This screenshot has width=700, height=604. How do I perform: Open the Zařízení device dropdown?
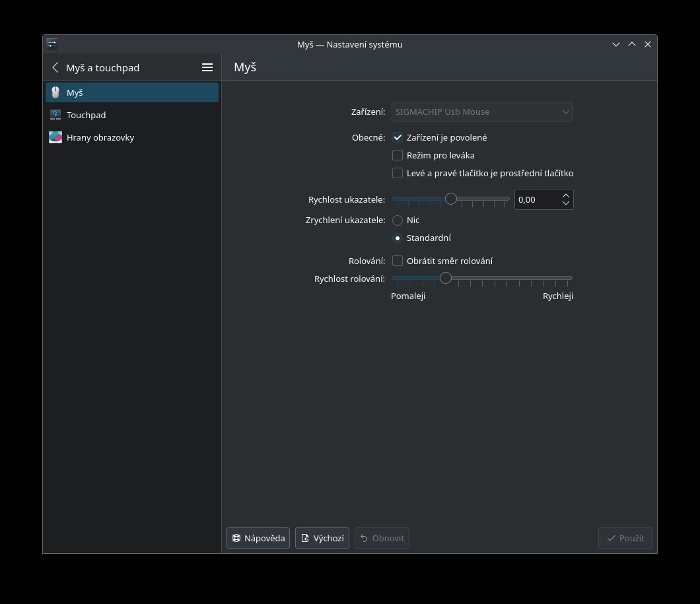pyautogui.click(x=482, y=112)
